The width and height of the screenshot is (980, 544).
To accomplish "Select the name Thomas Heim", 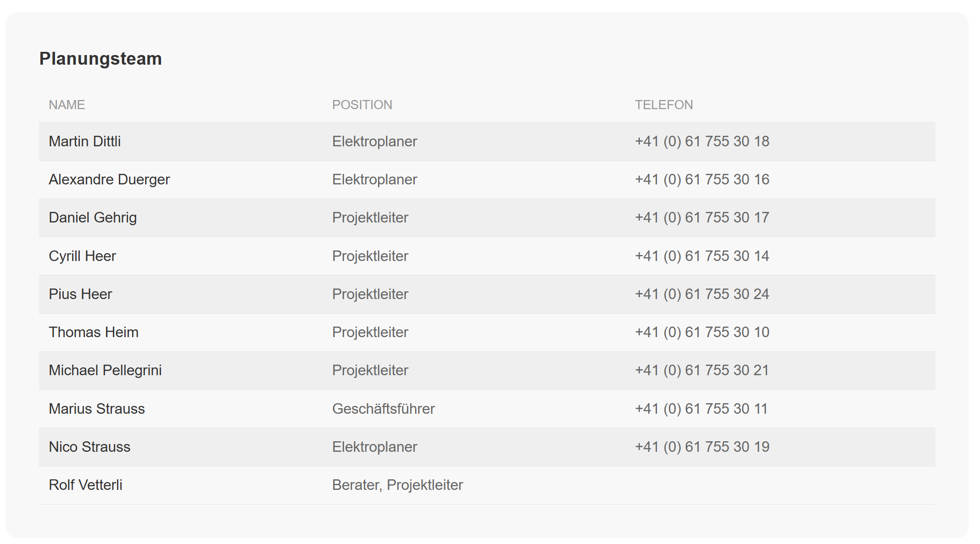I will coord(94,332).
